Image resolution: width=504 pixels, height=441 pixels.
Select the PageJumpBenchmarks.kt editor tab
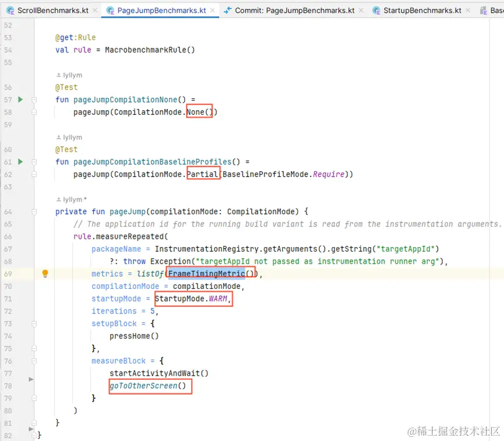click(x=161, y=10)
